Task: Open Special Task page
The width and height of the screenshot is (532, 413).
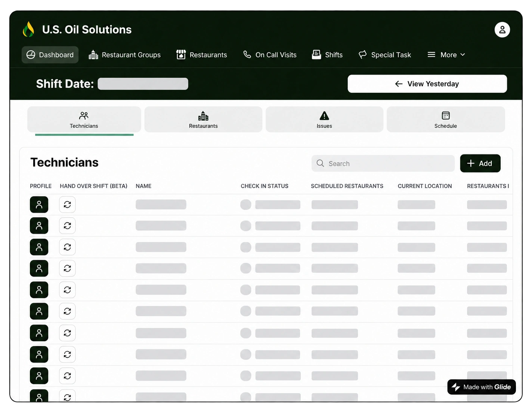Action: [x=385, y=55]
